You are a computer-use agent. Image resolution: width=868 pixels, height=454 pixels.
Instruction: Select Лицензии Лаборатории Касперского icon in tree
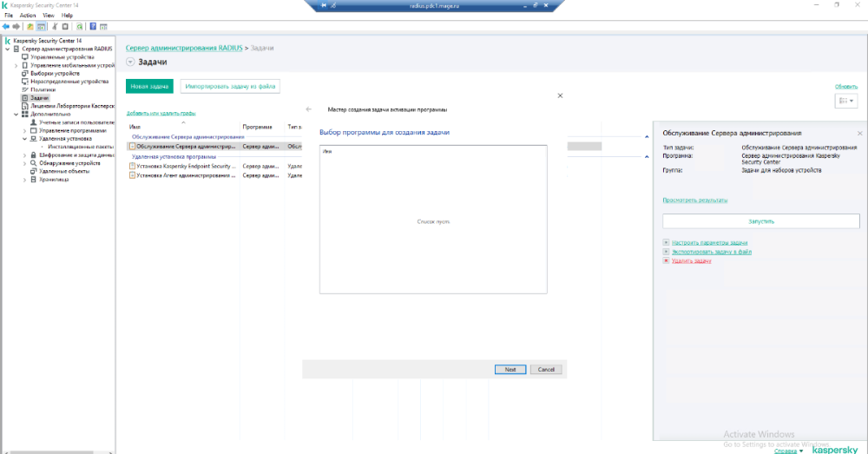click(25, 106)
